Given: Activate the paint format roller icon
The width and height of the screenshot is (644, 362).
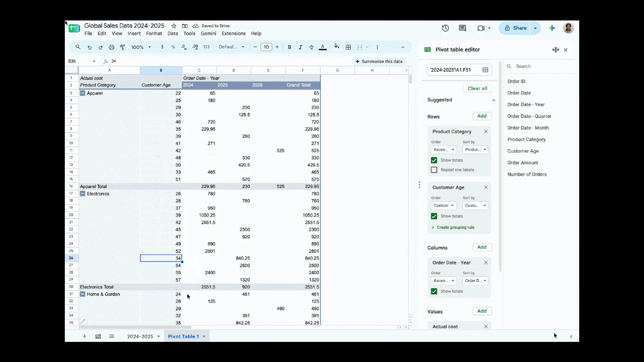Looking at the screenshot, I should tap(122, 47).
